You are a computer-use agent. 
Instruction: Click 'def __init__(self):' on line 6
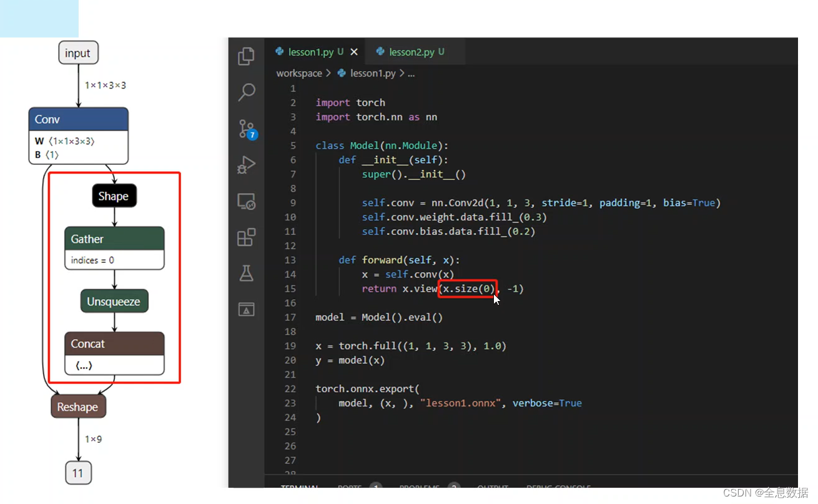(x=393, y=160)
